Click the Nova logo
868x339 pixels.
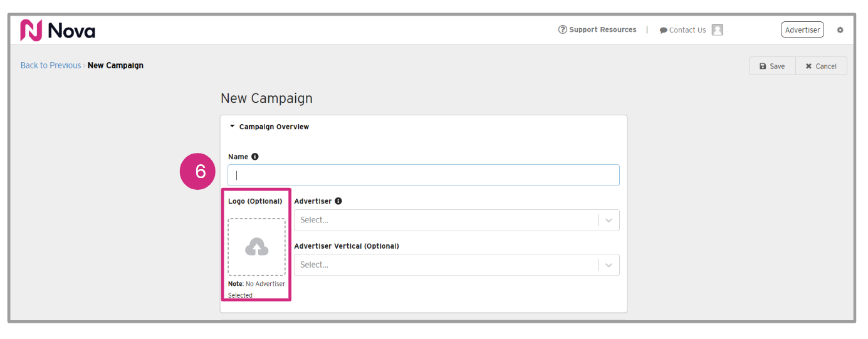tap(58, 30)
